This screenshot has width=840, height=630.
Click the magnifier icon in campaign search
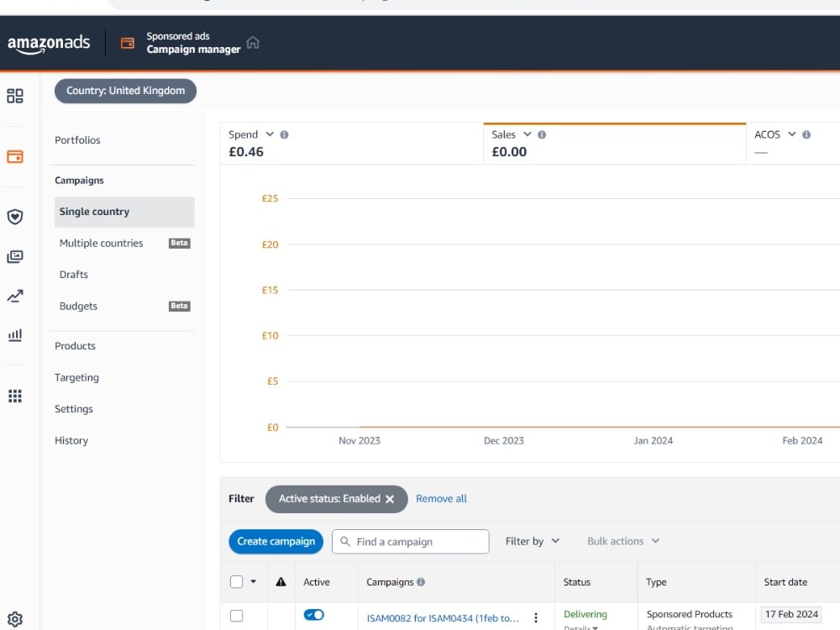345,541
